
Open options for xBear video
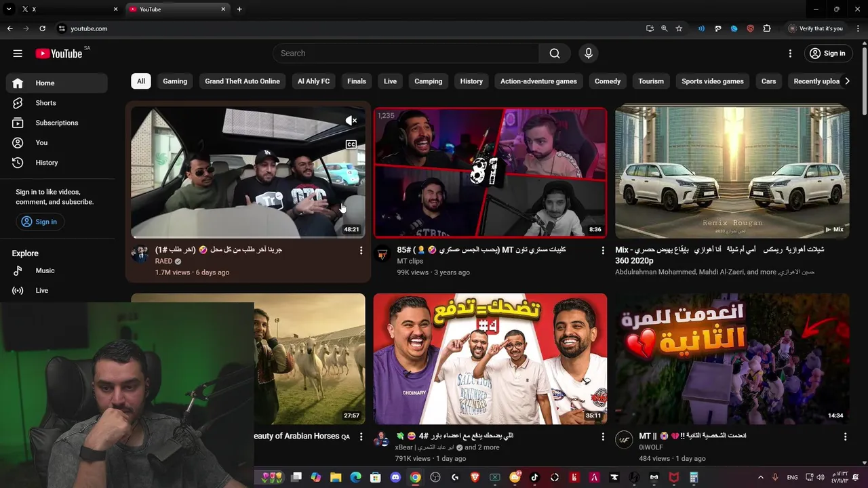coord(603,436)
